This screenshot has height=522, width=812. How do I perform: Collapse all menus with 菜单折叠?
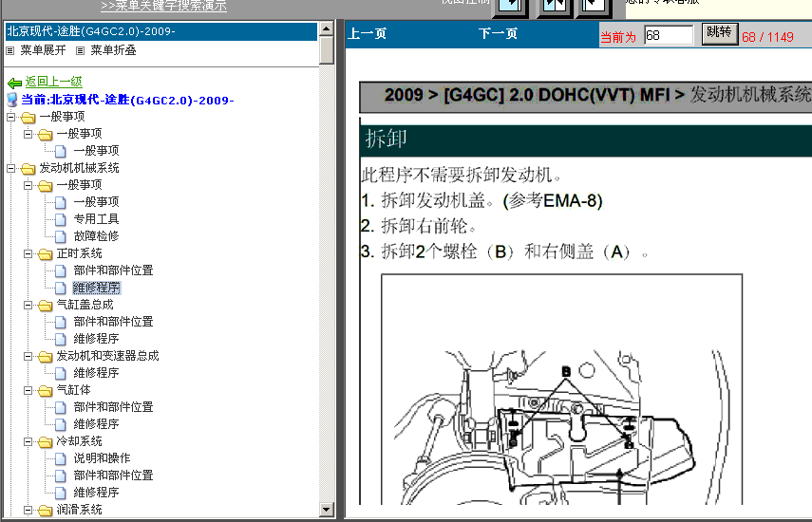113,50
